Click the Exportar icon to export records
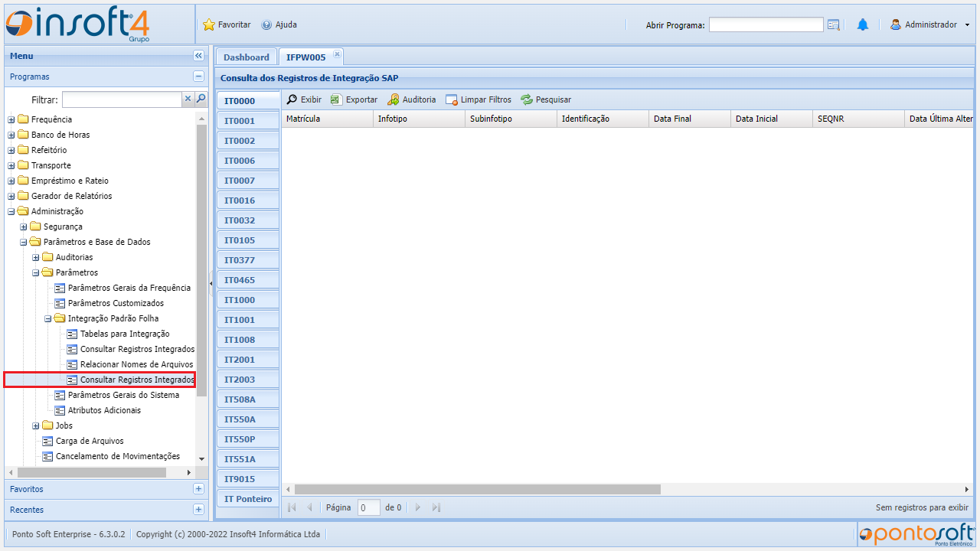 click(x=335, y=99)
